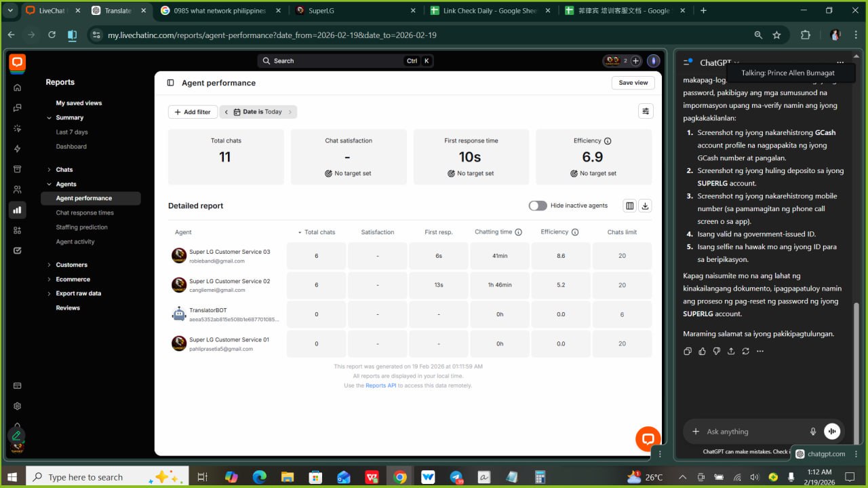Viewport: 868px width, 488px height.
Task: Open the report settings sliders icon
Action: click(x=646, y=111)
